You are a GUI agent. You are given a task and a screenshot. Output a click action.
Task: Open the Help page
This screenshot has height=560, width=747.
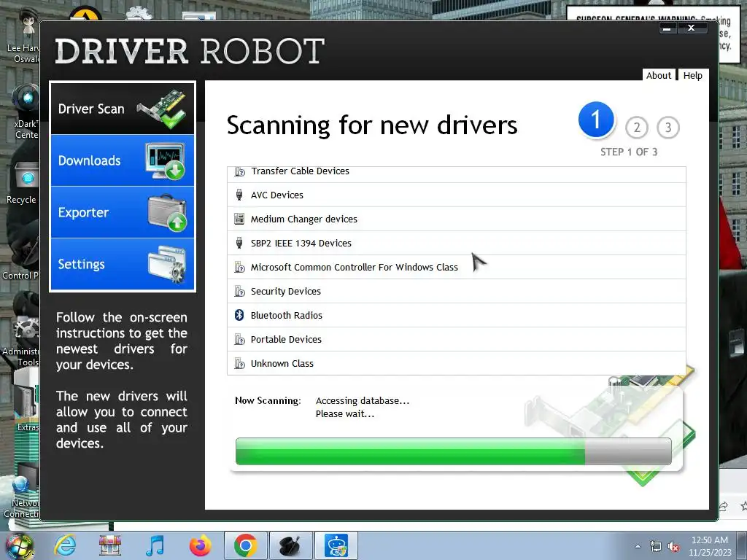point(693,75)
